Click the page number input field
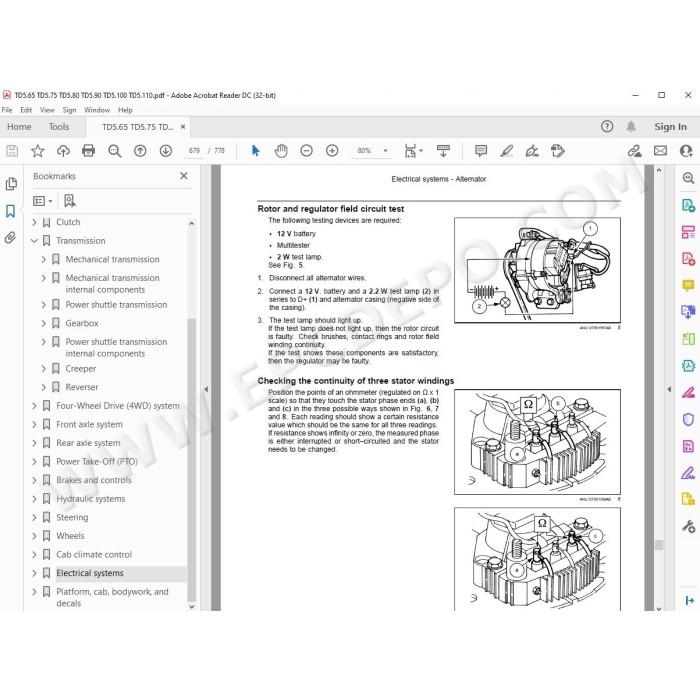This screenshot has height=700, width=700. pos(194,151)
